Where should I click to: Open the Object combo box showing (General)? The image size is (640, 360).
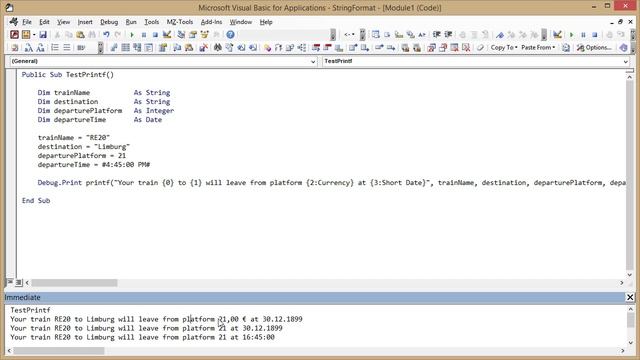point(163,61)
